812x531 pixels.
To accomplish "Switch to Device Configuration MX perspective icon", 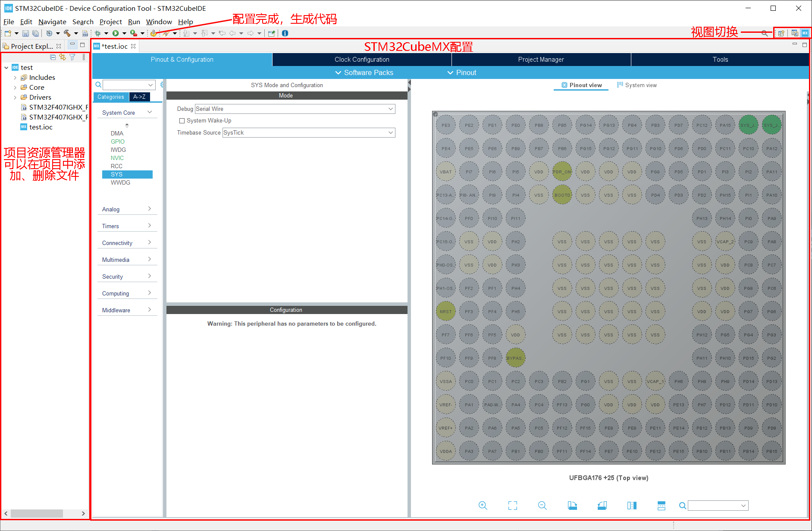I will pos(805,33).
